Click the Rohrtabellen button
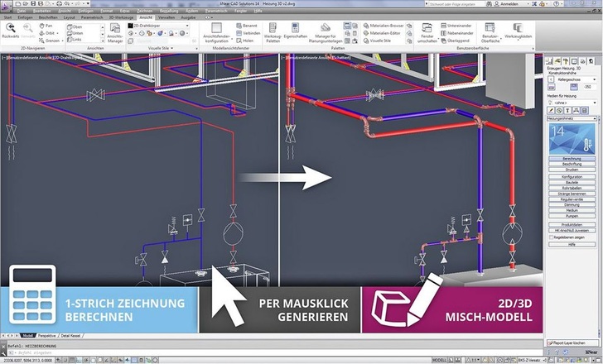The width and height of the screenshot is (603, 364). click(x=572, y=188)
